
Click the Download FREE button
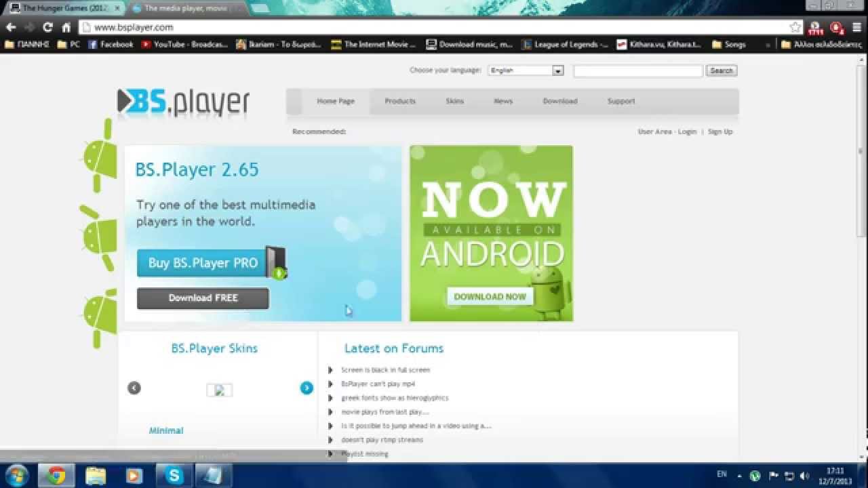(203, 298)
